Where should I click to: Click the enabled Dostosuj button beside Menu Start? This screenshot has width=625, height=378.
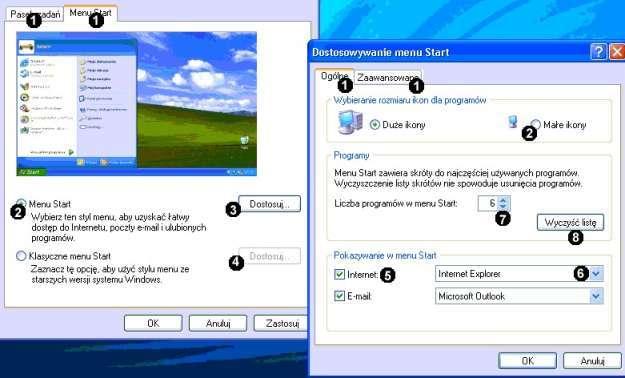(269, 204)
